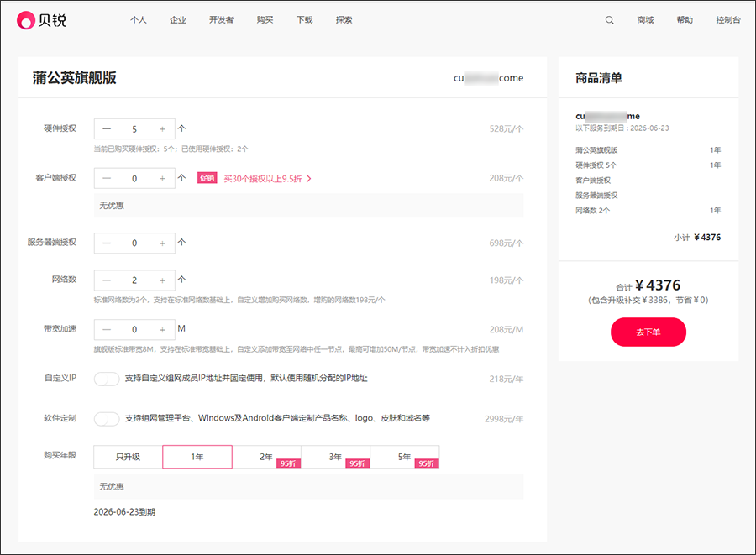Select the 3年 purchase term
The height and width of the screenshot is (555, 756).
335,457
